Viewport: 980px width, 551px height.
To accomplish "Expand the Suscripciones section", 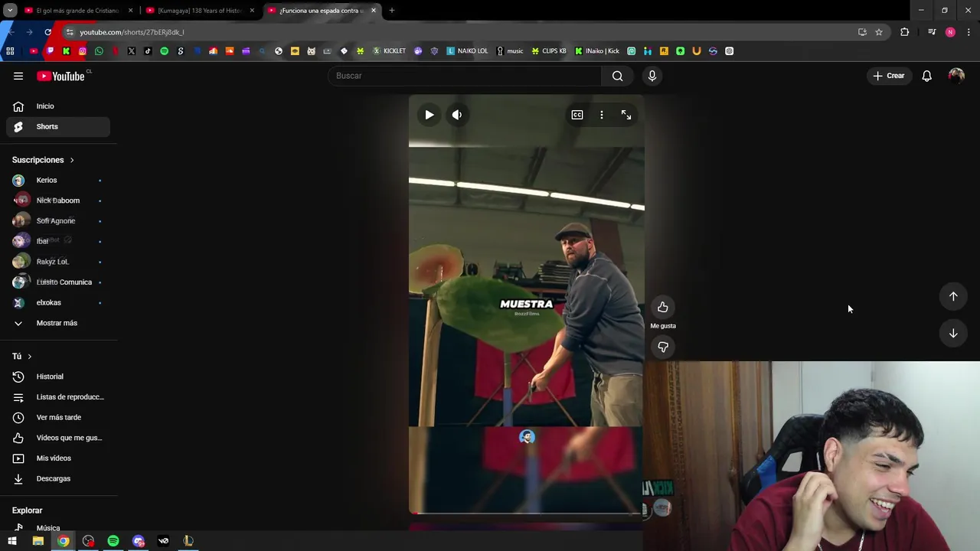I will pyautogui.click(x=44, y=160).
